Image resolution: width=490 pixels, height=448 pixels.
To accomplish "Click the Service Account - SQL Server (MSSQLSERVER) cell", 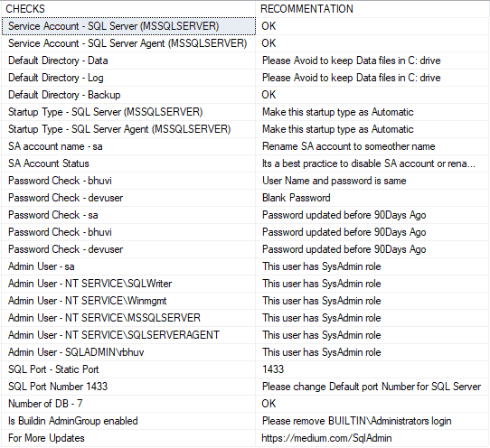I will pos(128,26).
